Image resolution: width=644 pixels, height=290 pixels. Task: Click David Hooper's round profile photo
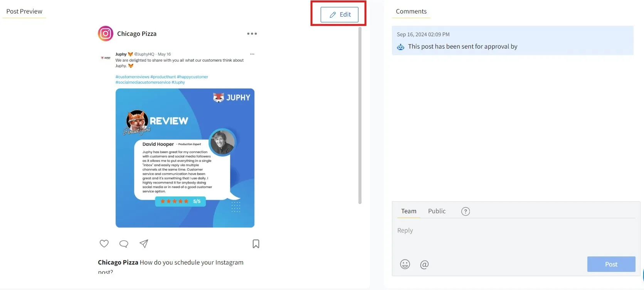pyautogui.click(x=222, y=142)
